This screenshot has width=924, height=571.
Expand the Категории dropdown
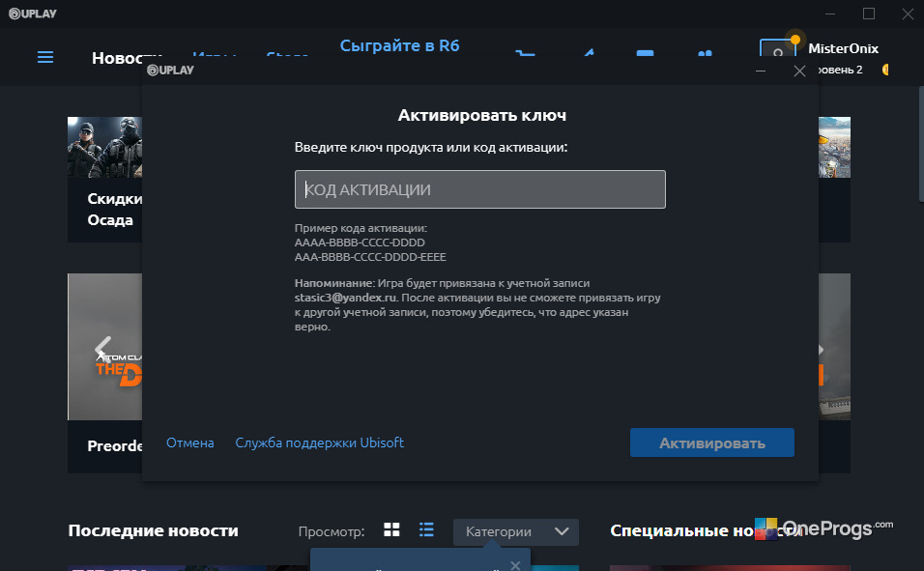click(x=515, y=531)
